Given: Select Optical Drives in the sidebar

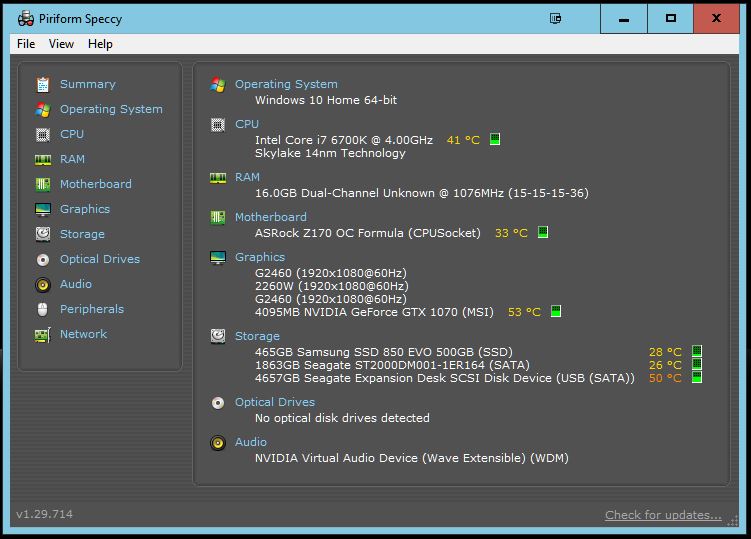Looking at the screenshot, I should point(100,259).
